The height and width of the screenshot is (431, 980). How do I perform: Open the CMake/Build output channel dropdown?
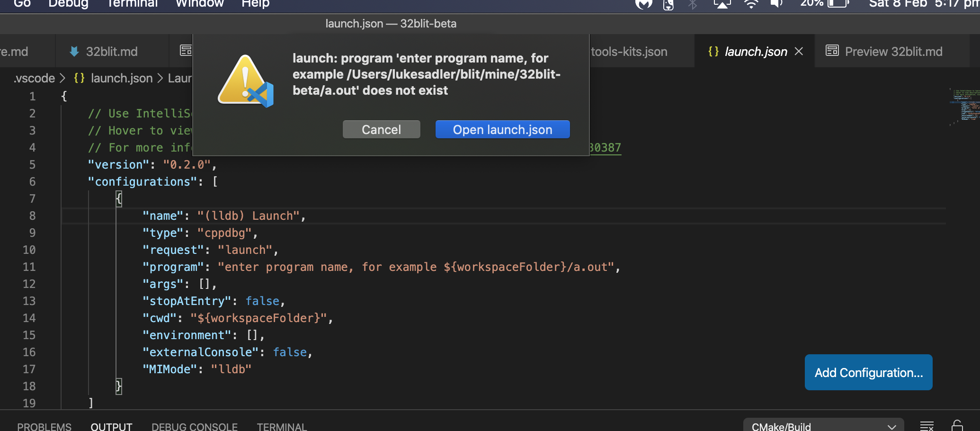(824, 425)
